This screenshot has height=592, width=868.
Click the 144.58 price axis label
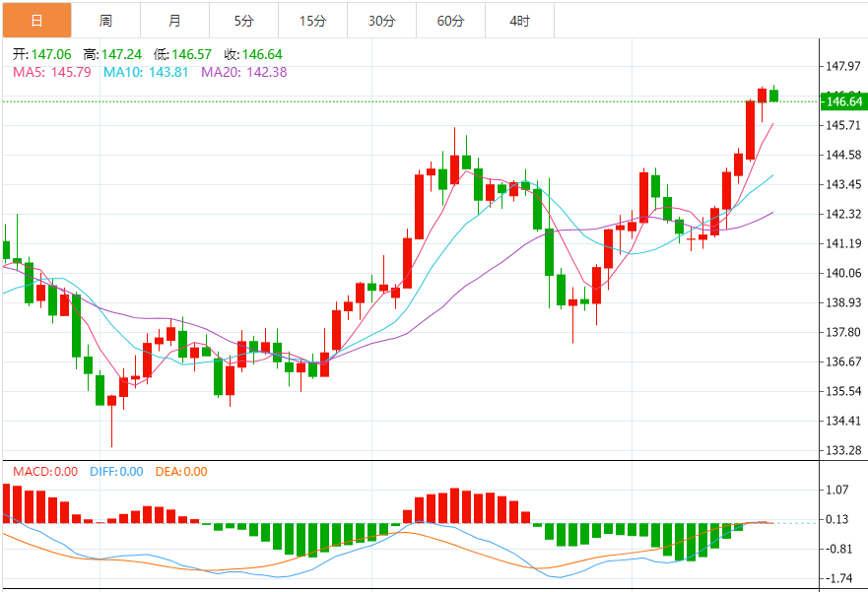click(843, 155)
